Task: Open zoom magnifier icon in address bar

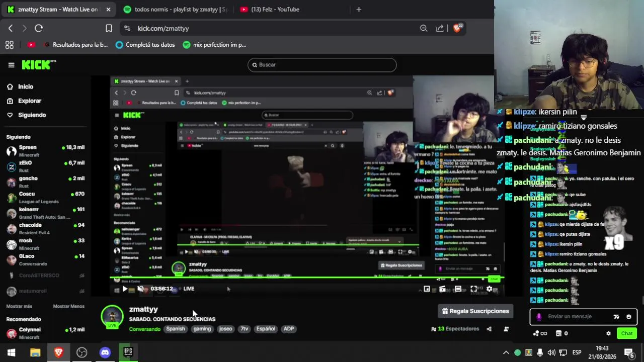Action: (x=424, y=28)
